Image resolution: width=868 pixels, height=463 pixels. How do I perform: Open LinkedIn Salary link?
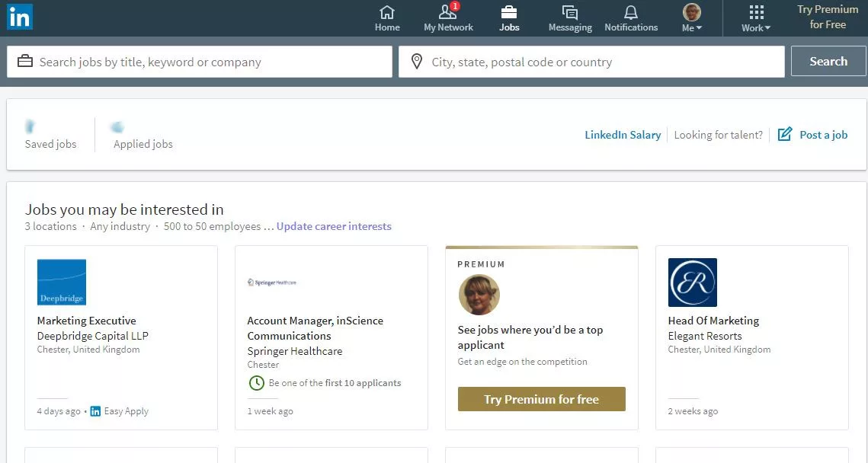[x=623, y=135]
